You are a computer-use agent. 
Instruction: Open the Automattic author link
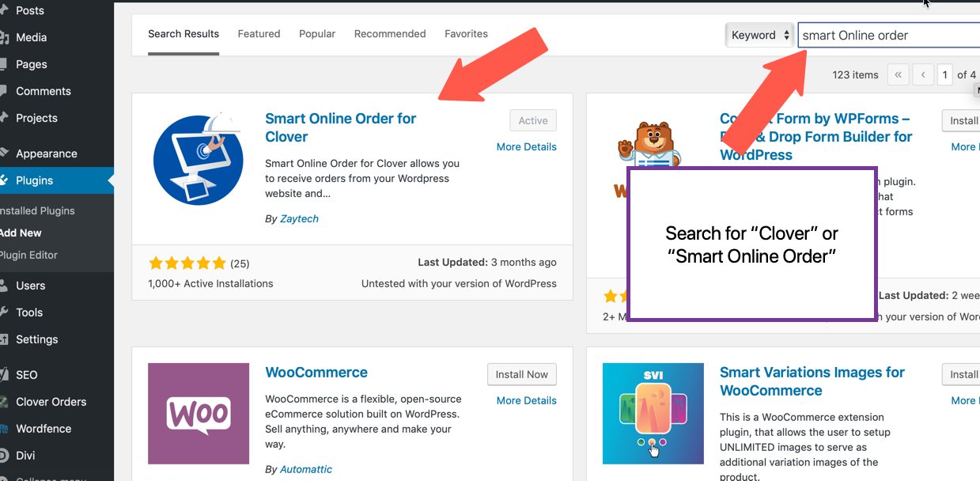306,469
